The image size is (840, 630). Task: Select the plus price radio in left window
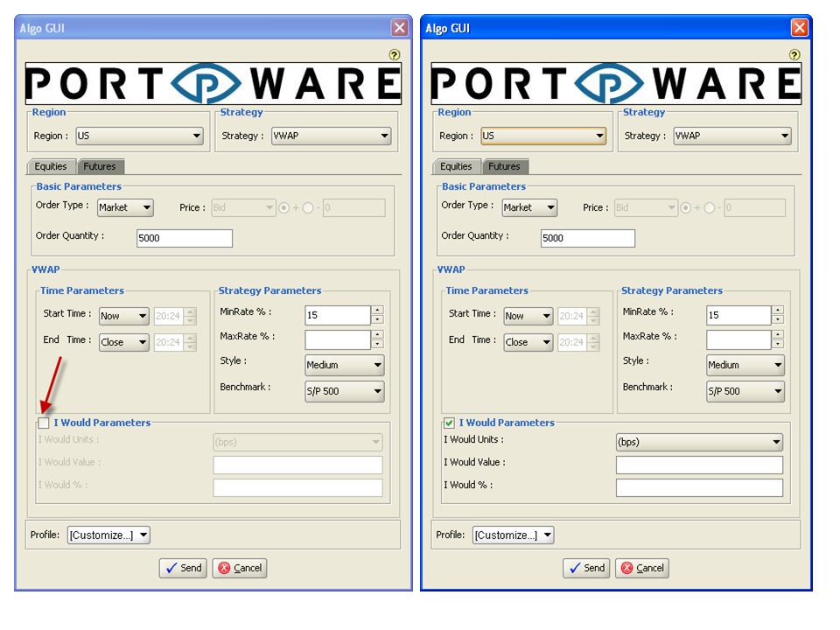click(x=283, y=208)
